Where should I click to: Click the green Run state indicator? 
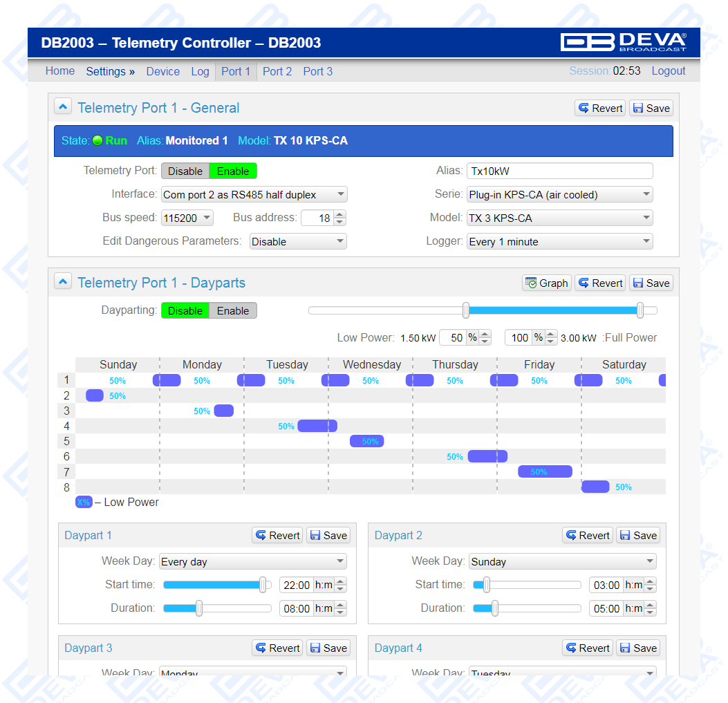click(97, 141)
